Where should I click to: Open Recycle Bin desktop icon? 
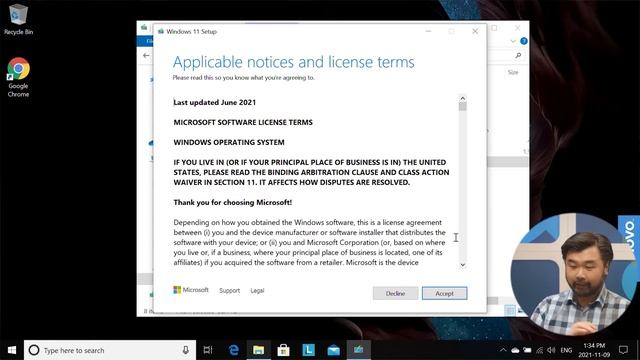click(18, 19)
